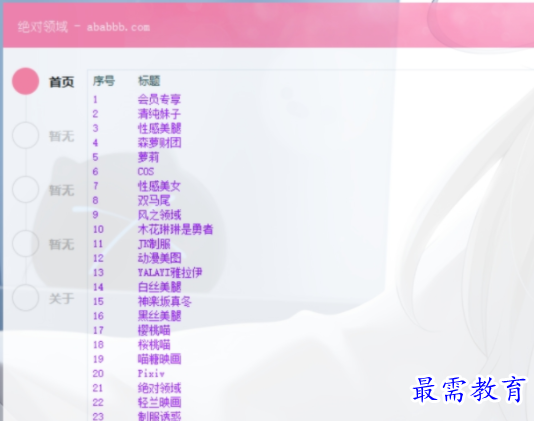This screenshot has width=534, height=421.
Task: Open YALAYI雅拉伊 entry
Action: pyautogui.click(x=170, y=272)
